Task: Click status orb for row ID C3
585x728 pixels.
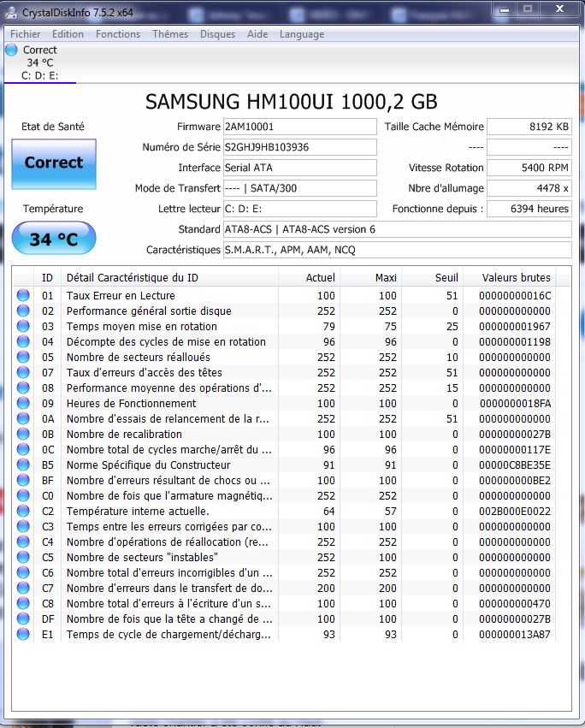Action: click(23, 526)
